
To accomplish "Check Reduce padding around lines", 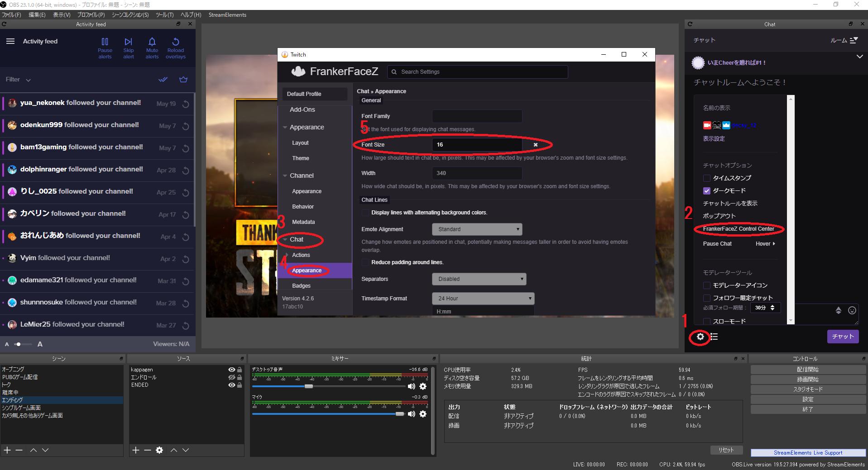I will (x=365, y=262).
